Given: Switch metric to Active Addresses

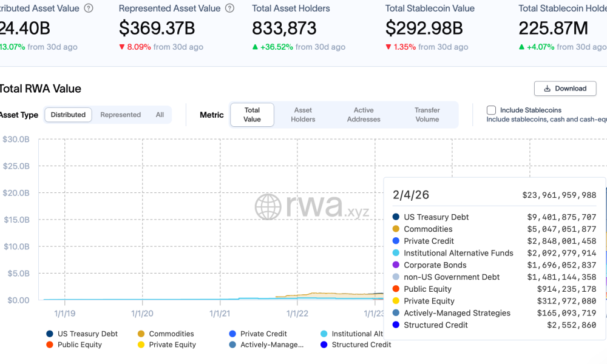Looking at the screenshot, I should point(364,115).
